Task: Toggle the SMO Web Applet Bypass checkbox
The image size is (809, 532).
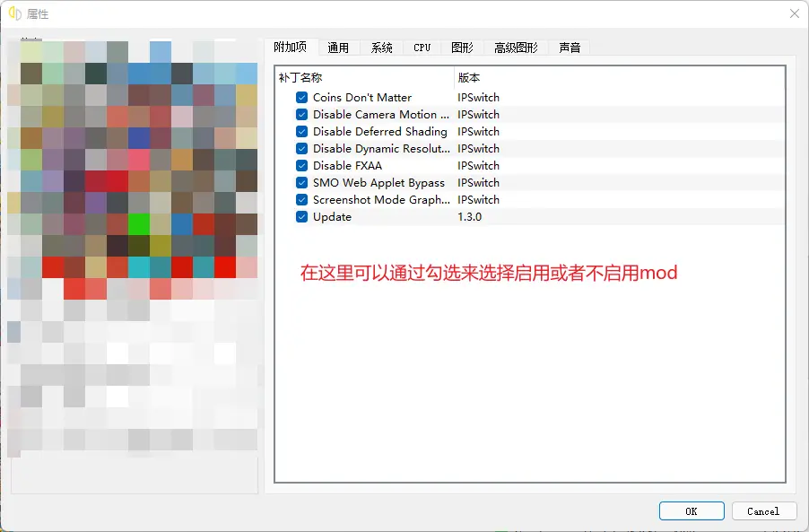Action: 302,183
